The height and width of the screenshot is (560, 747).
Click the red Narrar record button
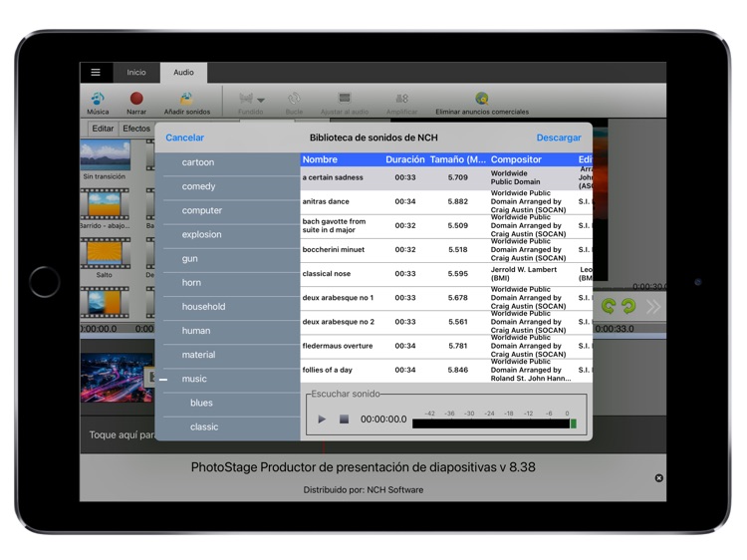[x=136, y=99]
